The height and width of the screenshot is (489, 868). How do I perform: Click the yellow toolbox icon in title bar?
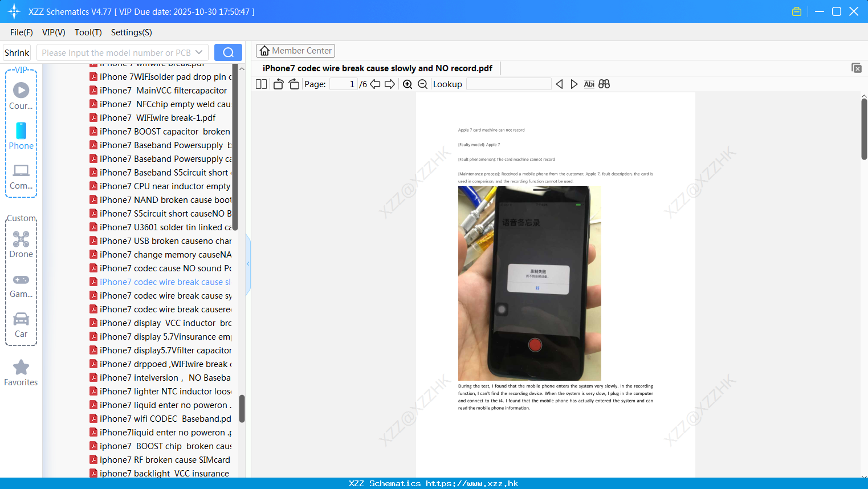tap(797, 11)
